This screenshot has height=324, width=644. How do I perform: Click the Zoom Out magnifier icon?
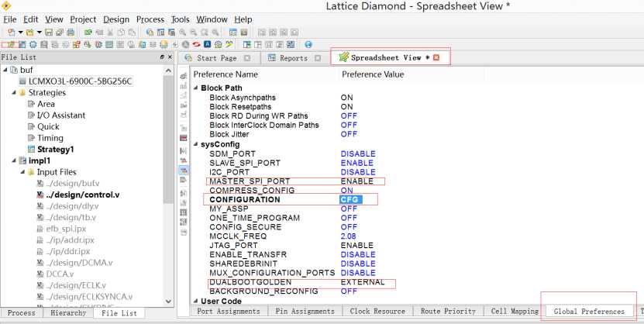(x=193, y=33)
